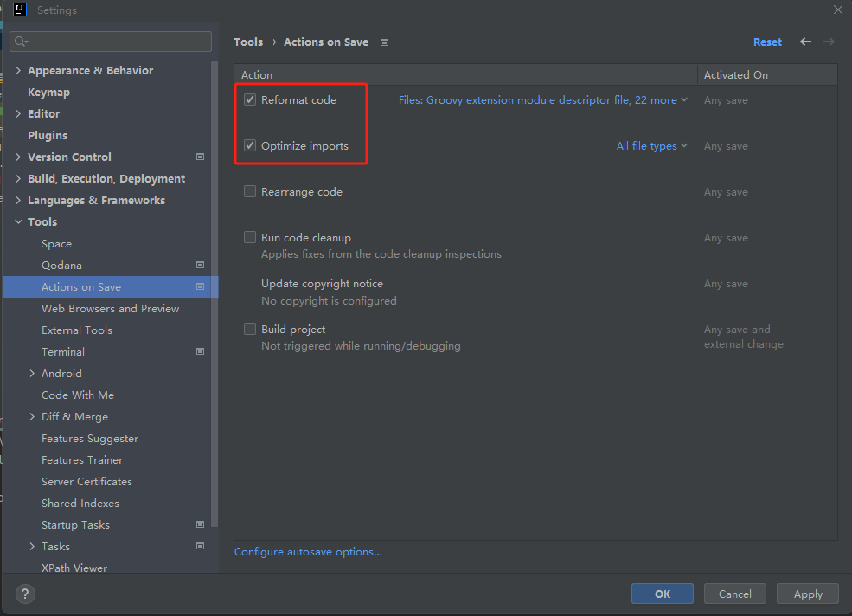Click project-level icon beside Terminal
852x616 pixels.
[x=200, y=351]
